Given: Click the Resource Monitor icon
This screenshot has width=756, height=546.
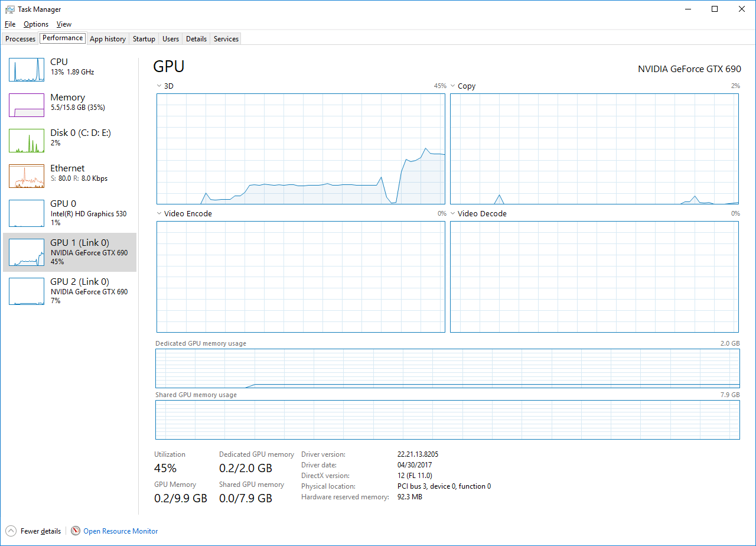Looking at the screenshot, I should (76, 531).
